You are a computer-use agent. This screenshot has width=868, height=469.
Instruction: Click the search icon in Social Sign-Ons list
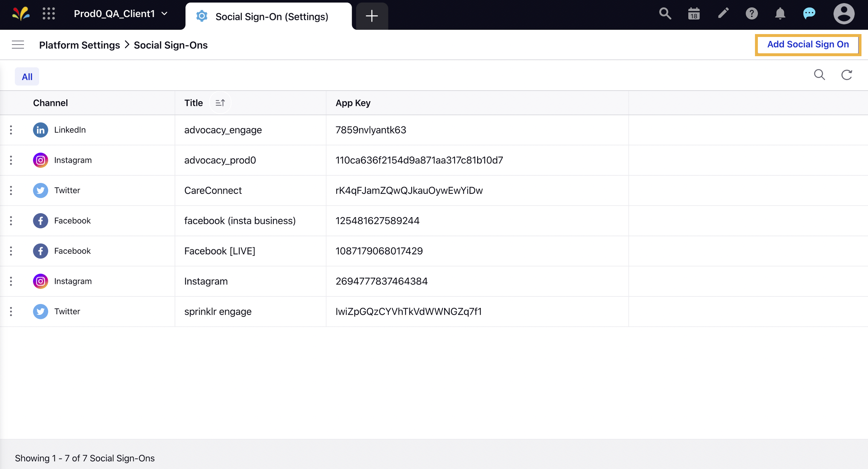click(819, 75)
